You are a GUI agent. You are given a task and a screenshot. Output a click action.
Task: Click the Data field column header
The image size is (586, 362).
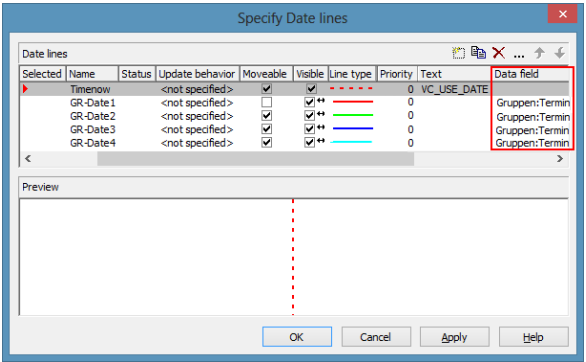tap(530, 74)
